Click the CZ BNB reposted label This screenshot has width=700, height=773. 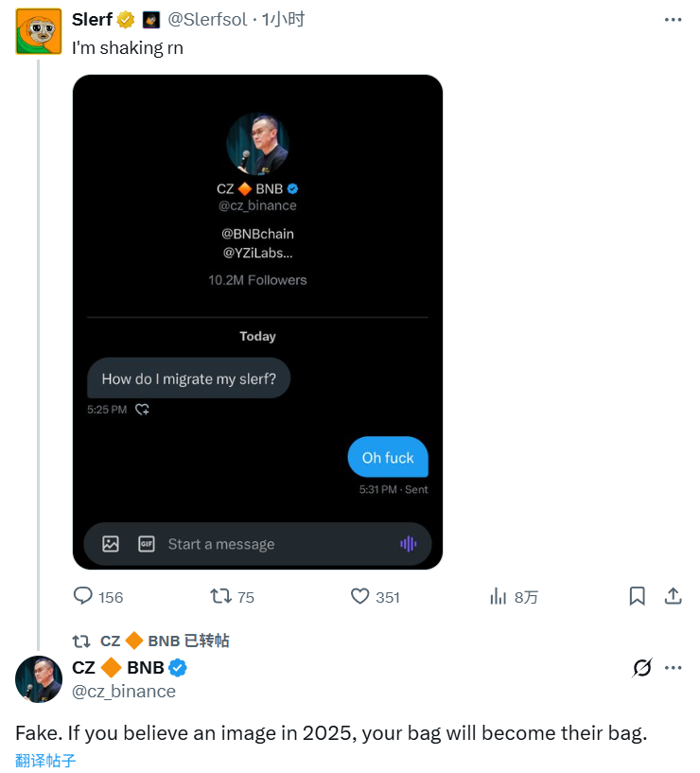pyautogui.click(x=165, y=641)
